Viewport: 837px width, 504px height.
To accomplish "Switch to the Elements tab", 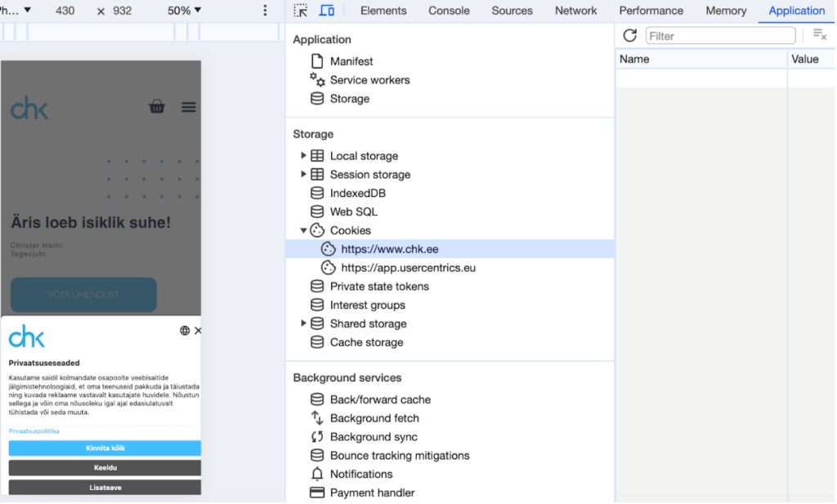I will 383,11.
